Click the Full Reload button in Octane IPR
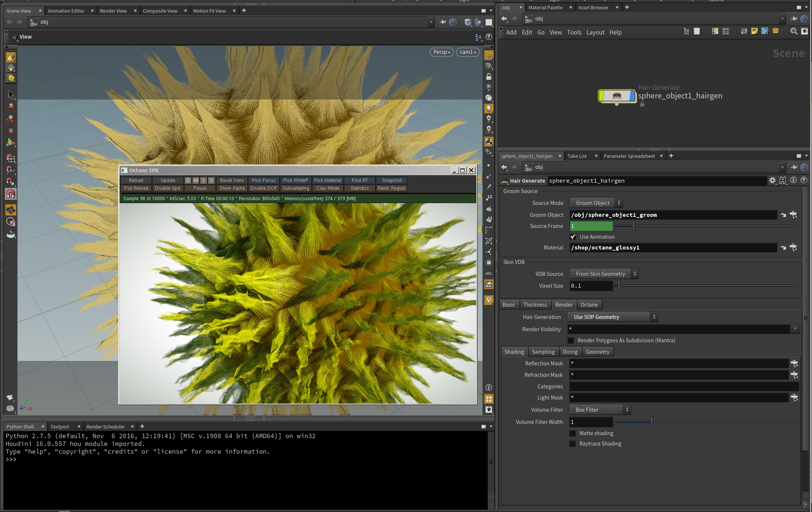Image resolution: width=812 pixels, height=512 pixels. 136,188
